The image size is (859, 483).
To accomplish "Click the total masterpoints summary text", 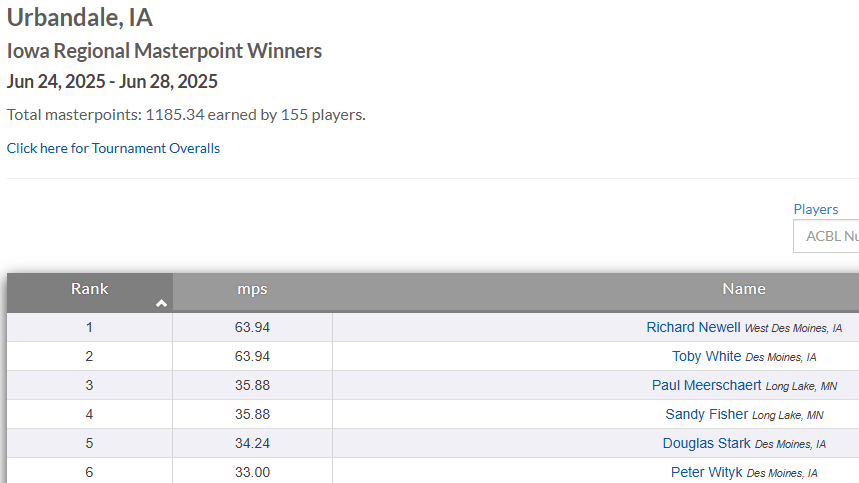I will [186, 114].
